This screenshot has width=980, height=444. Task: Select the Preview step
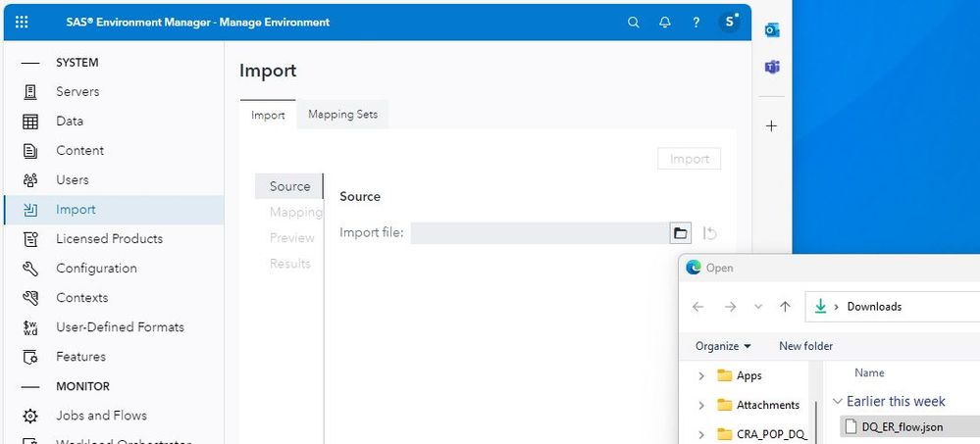292,238
